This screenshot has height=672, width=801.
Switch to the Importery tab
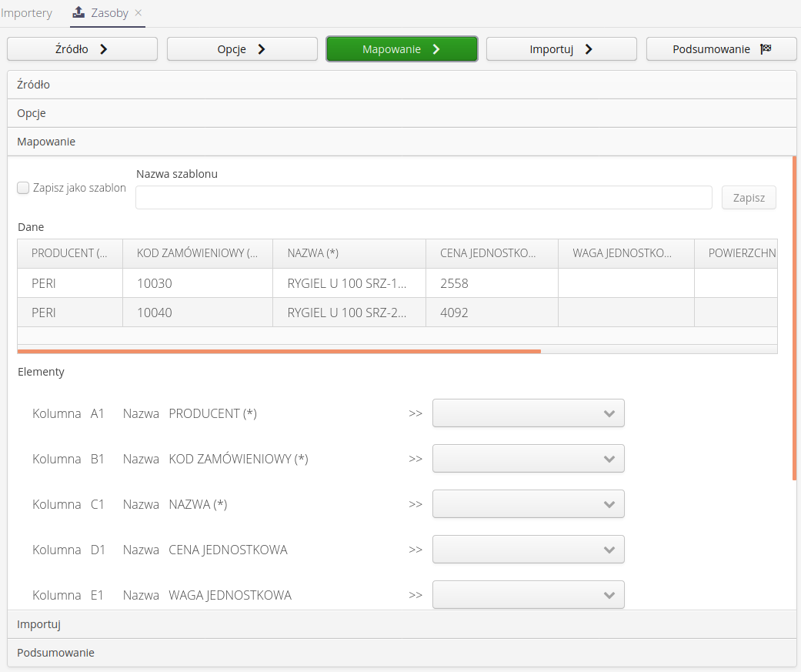[x=27, y=13]
